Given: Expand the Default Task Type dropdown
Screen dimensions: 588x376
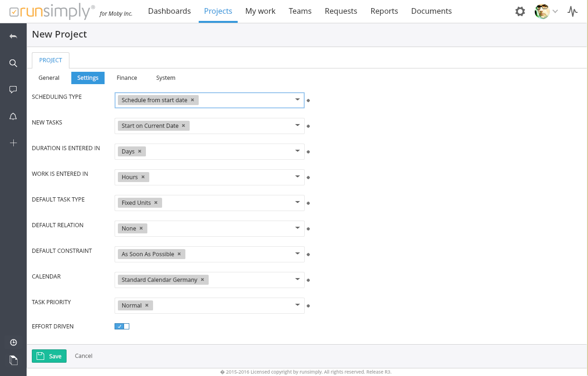Looking at the screenshot, I should point(297,202).
